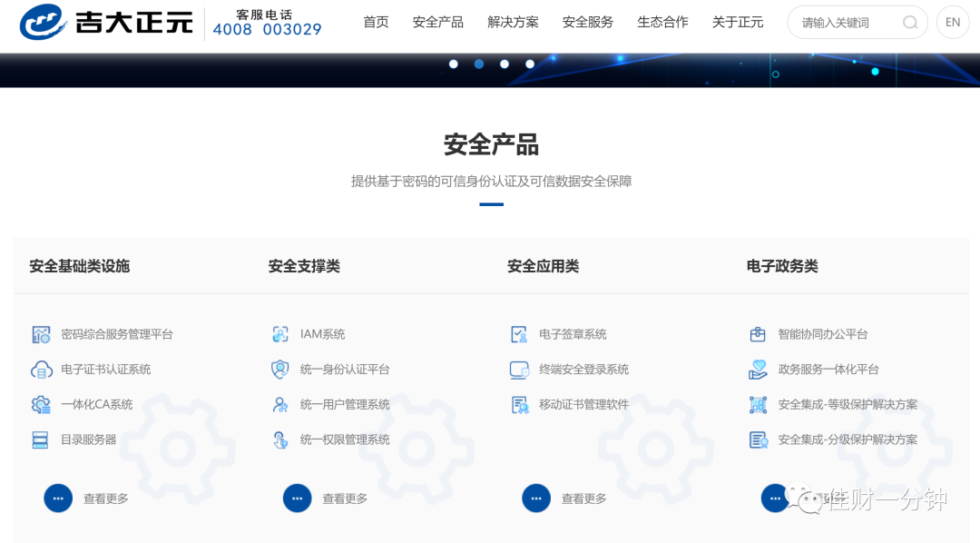The image size is (980, 543).
Task: Click the 电子签章系统 icon
Action: tap(519, 335)
